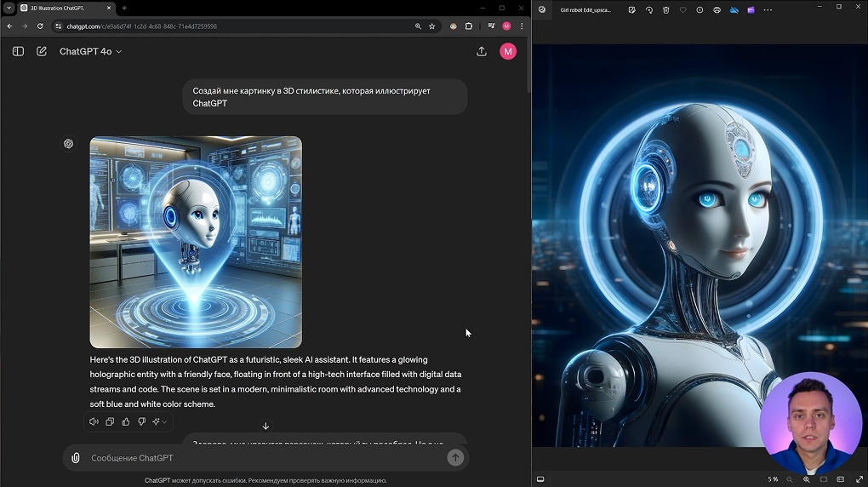Click the ChatGPT logo beside the response
The image size is (868, 487).
point(69,144)
